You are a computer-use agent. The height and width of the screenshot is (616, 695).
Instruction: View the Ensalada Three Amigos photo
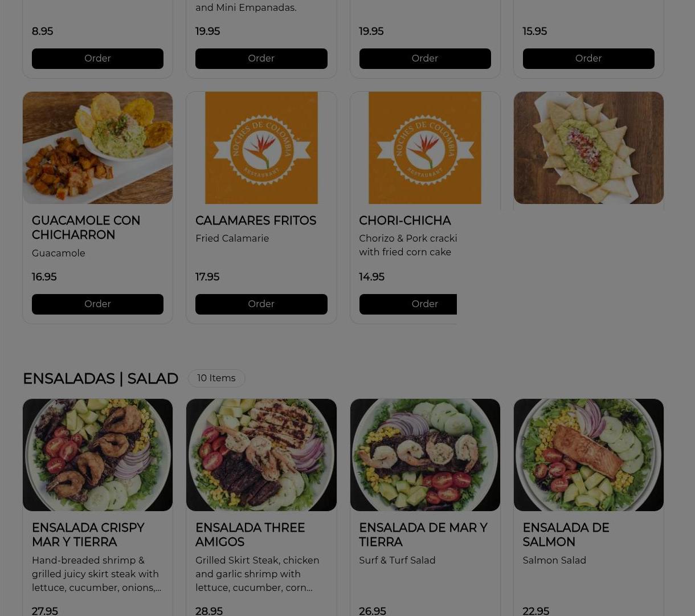[261, 455]
